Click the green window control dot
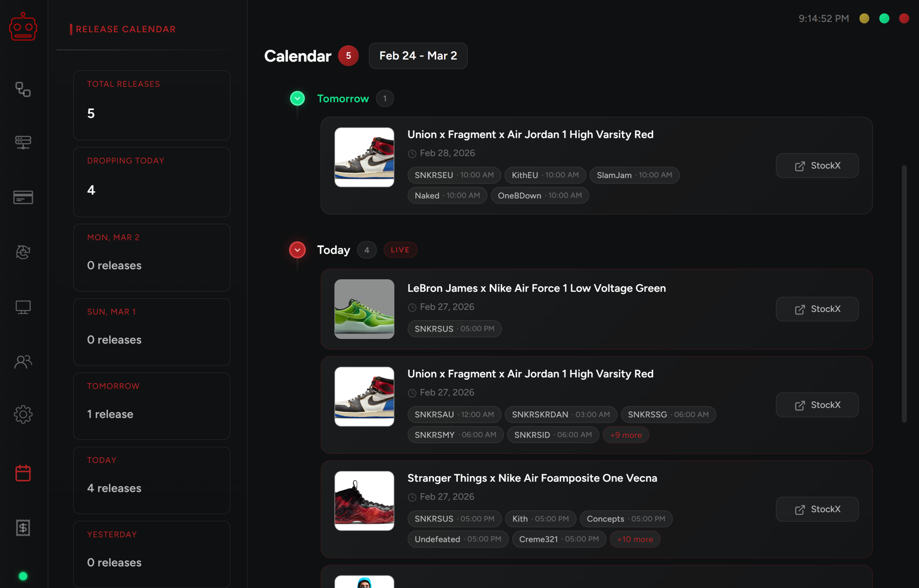Image resolution: width=919 pixels, height=588 pixels. click(884, 18)
